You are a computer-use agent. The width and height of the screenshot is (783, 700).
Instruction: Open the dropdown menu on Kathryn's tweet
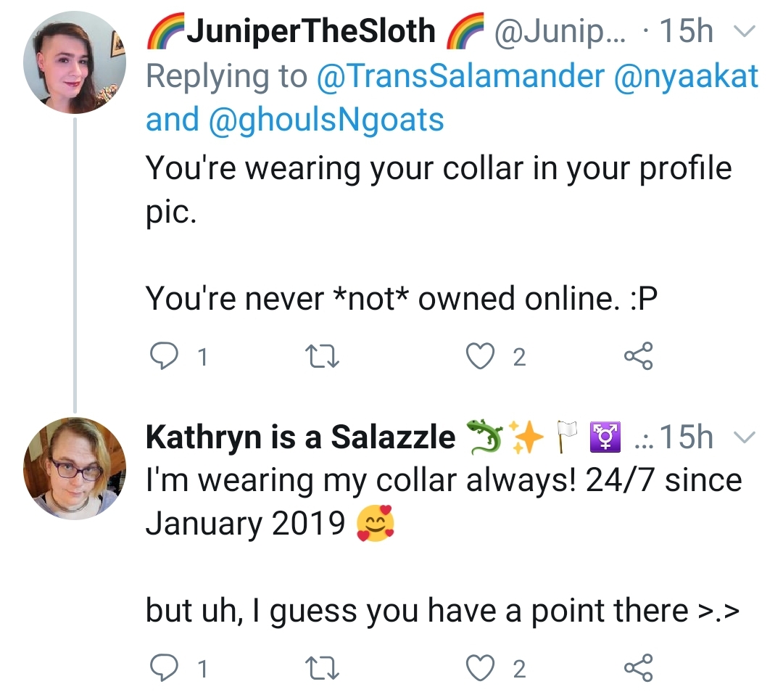[745, 437]
